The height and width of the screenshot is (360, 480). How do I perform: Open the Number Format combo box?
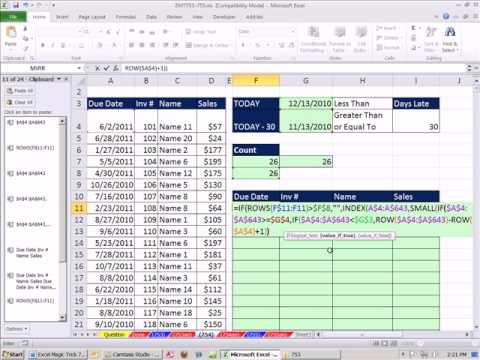pyautogui.click(x=267, y=31)
